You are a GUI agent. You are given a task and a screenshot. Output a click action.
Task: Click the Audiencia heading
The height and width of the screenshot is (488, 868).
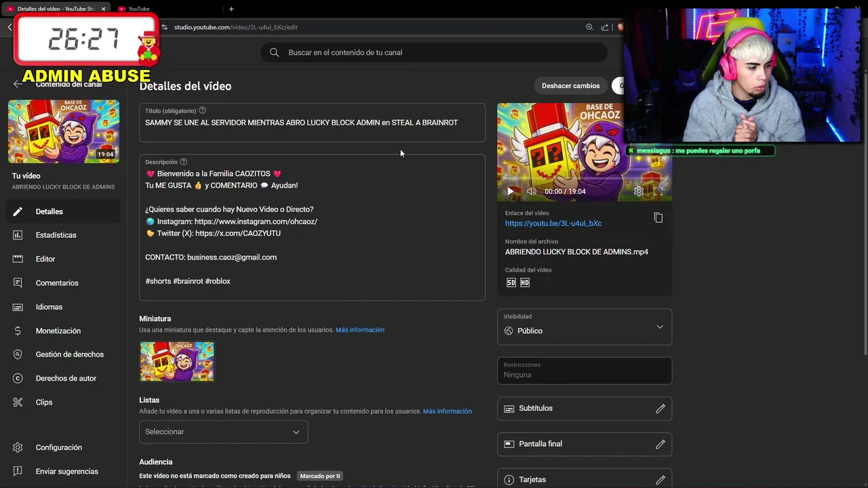point(156,462)
